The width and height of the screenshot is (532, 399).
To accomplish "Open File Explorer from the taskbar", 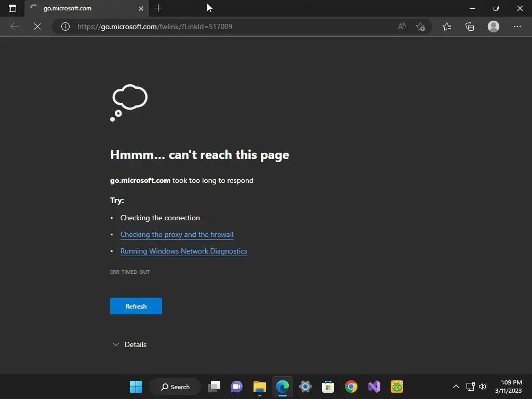I will (260, 387).
